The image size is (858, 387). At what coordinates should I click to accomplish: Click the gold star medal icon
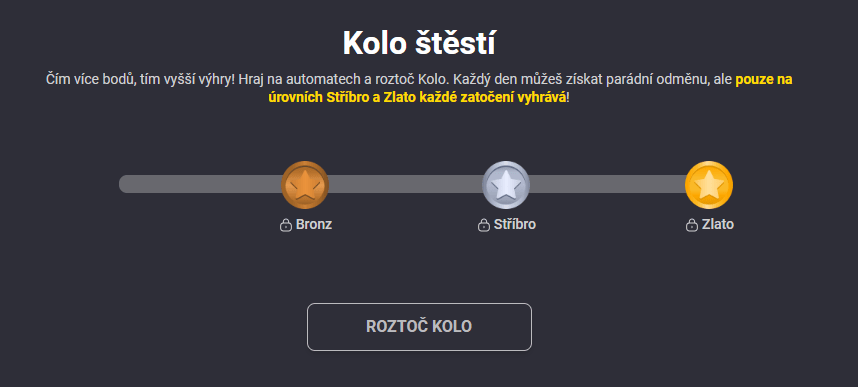point(709,185)
